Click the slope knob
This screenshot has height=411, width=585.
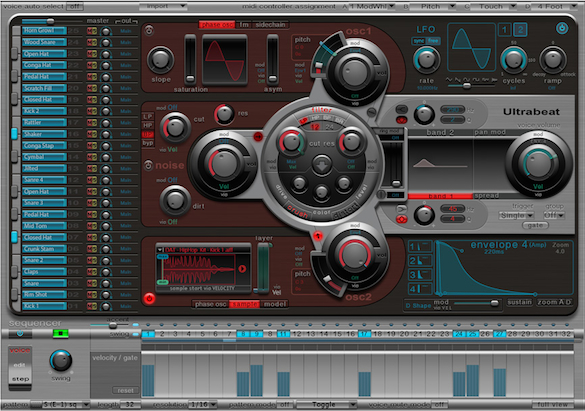pos(161,60)
